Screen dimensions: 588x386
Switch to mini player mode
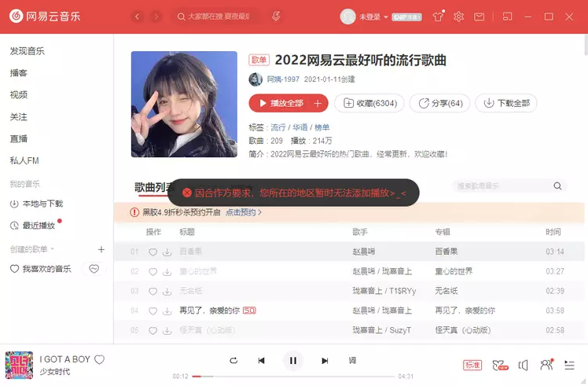coord(508,17)
